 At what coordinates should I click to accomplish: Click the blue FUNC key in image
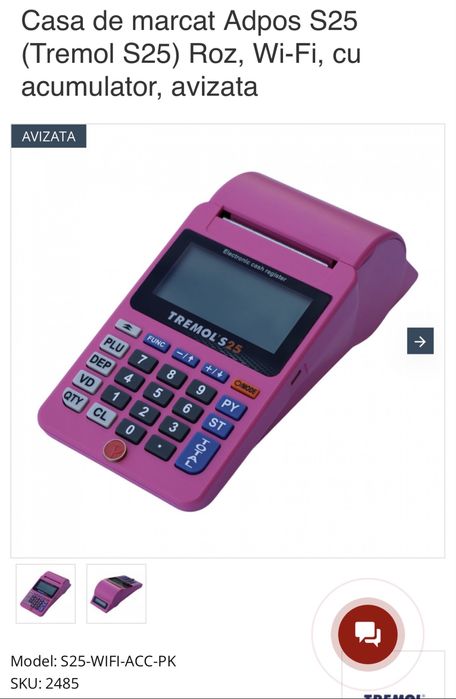coord(156,342)
